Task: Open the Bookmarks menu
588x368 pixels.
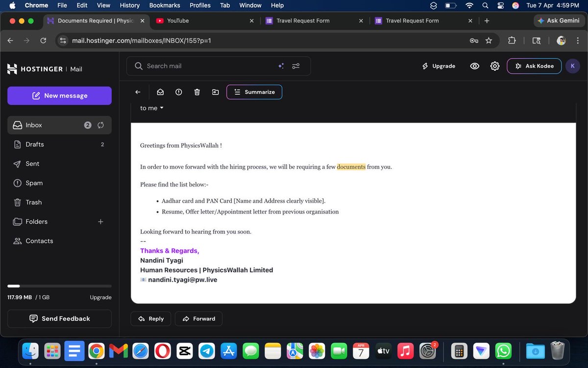Action: click(164, 5)
